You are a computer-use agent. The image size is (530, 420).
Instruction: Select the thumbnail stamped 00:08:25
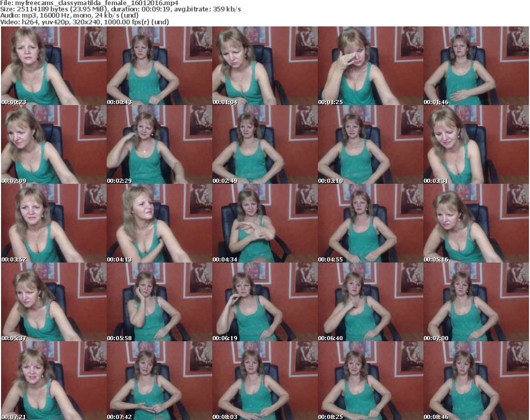coord(371,381)
